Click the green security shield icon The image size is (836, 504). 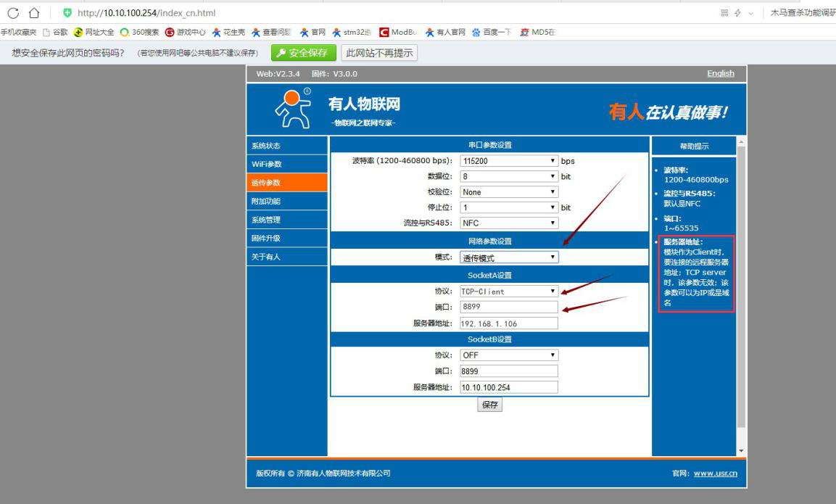pos(67,13)
